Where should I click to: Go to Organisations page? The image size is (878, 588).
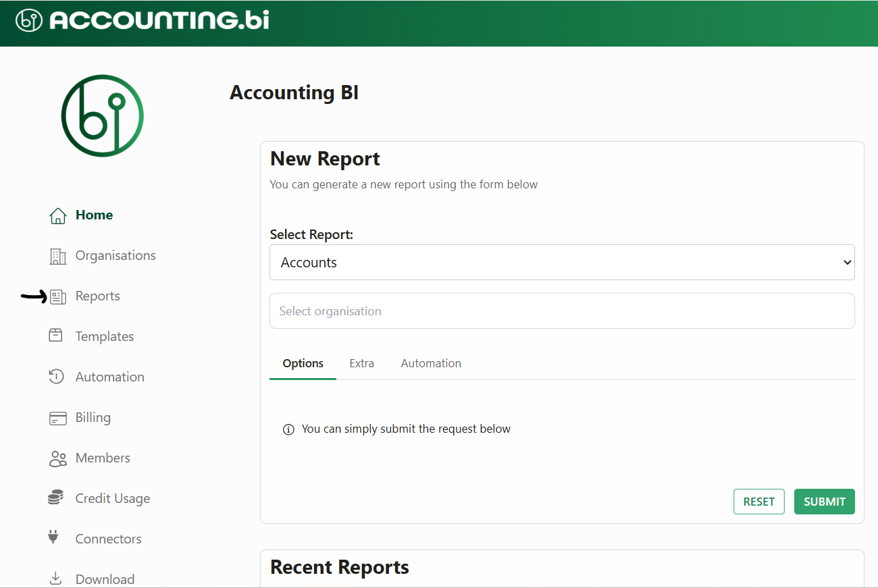coord(115,256)
